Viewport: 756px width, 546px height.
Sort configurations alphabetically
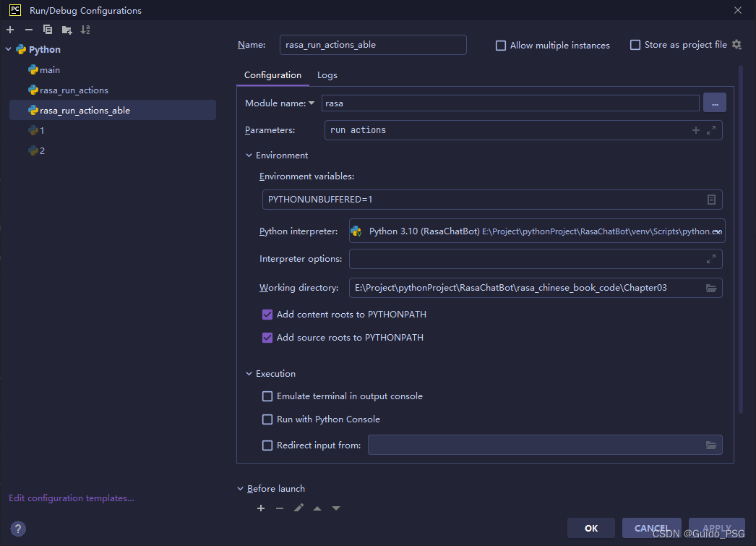coord(85,30)
